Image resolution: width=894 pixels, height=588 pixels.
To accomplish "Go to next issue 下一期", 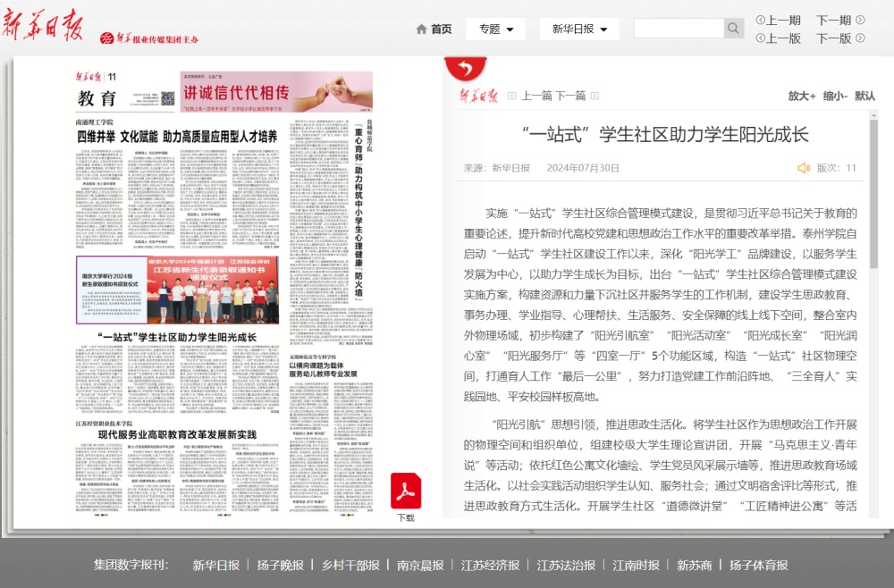I will tap(839, 20).
